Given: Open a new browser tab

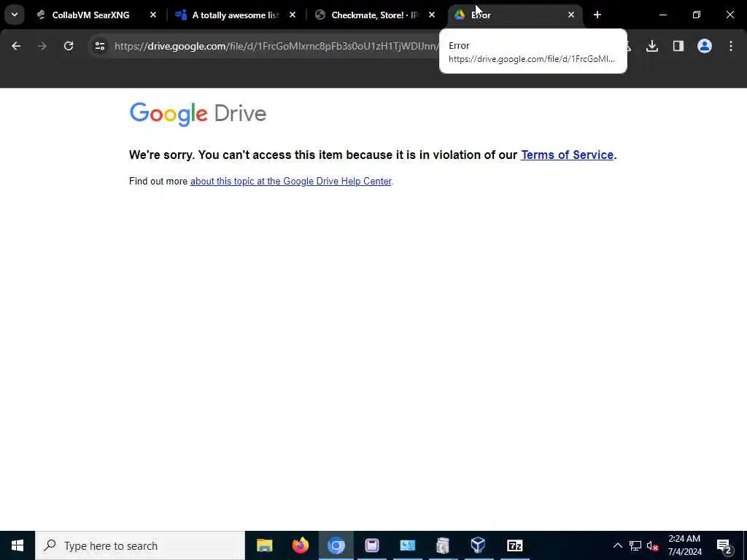Looking at the screenshot, I should pyautogui.click(x=597, y=15).
